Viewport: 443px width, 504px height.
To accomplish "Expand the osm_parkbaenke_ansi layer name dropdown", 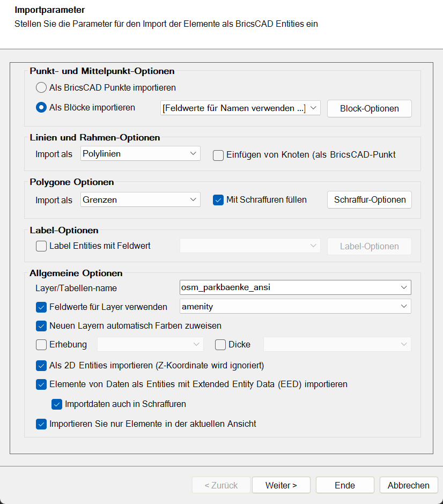I will tap(404, 287).
